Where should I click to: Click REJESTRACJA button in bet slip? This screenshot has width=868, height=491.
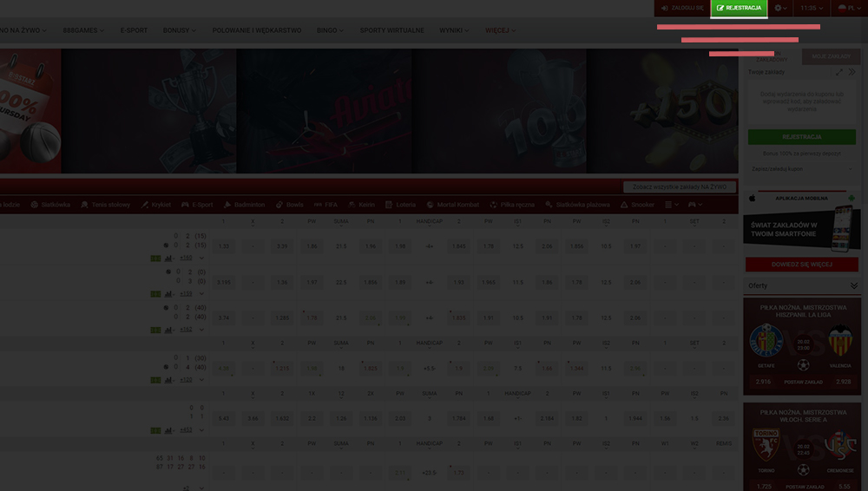click(801, 137)
